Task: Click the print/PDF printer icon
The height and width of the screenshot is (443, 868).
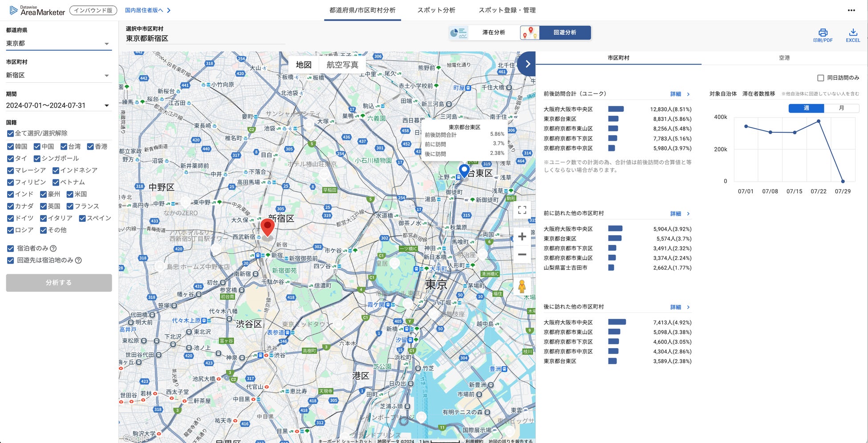Action: tap(823, 33)
